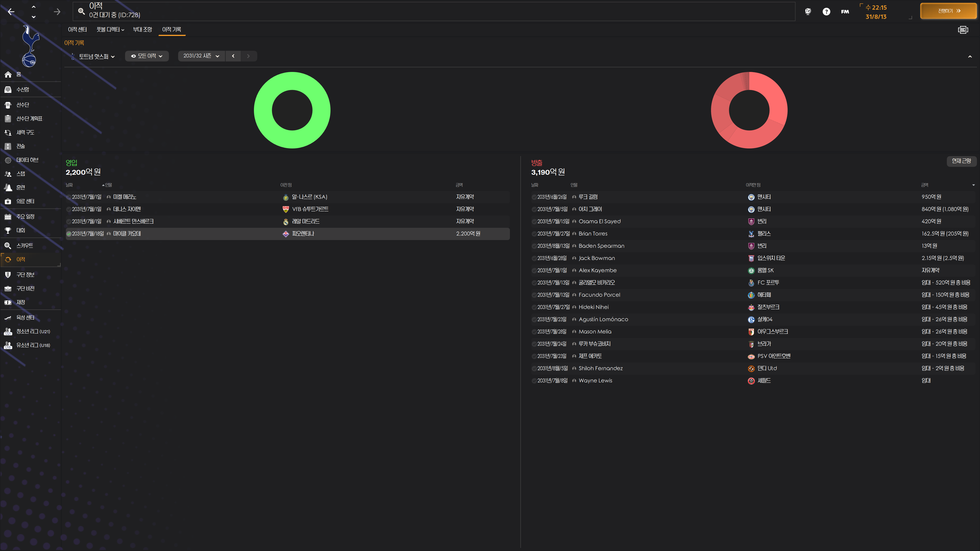
Task: Switch to the 부대 조항 tab
Action: [142, 29]
